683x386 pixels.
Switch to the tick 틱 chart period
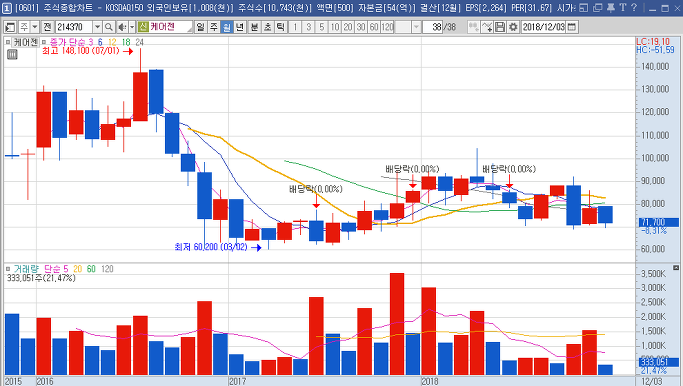point(281,27)
